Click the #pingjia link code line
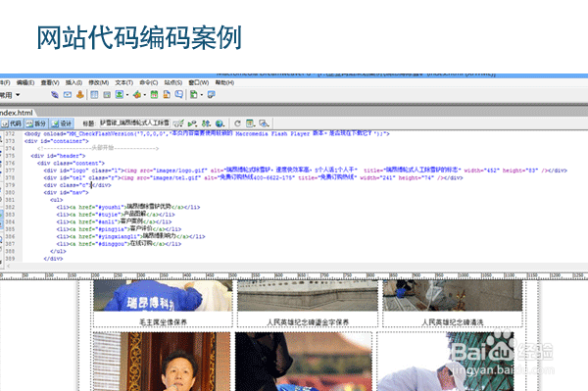 coord(119,229)
